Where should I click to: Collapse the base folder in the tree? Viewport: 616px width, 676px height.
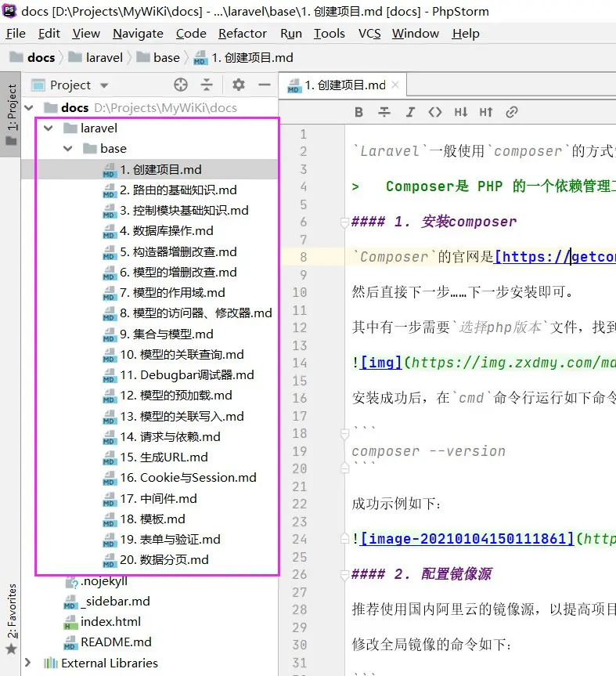[x=67, y=149]
